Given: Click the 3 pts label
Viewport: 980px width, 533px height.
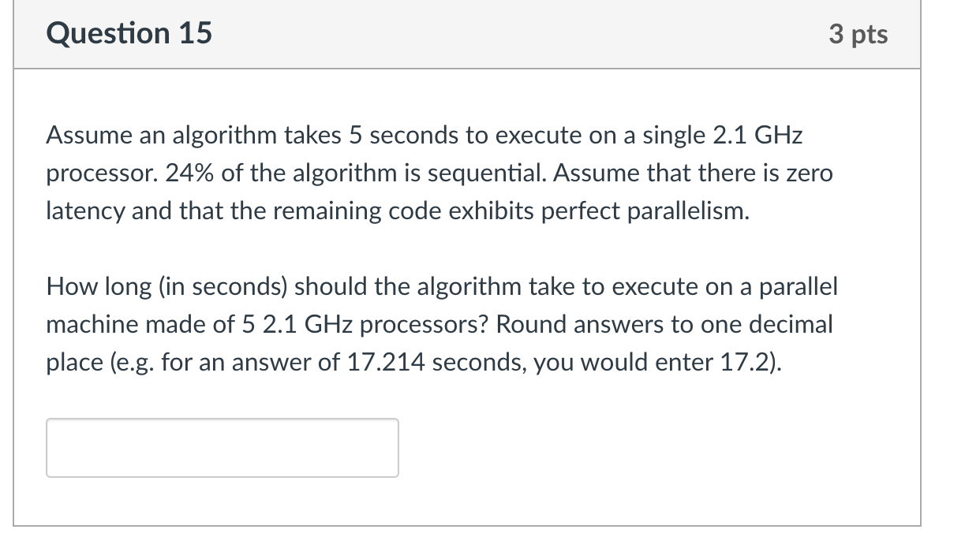Looking at the screenshot, I should click(859, 33).
